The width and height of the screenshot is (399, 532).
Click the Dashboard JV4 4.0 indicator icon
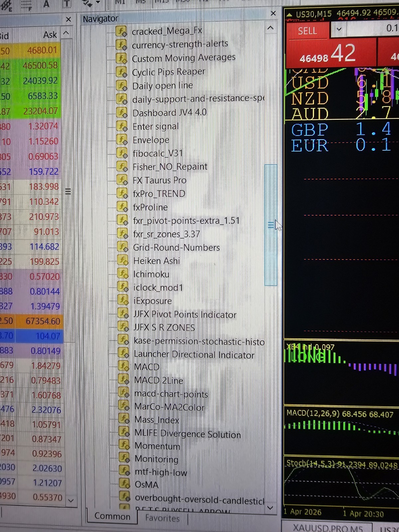pos(122,113)
